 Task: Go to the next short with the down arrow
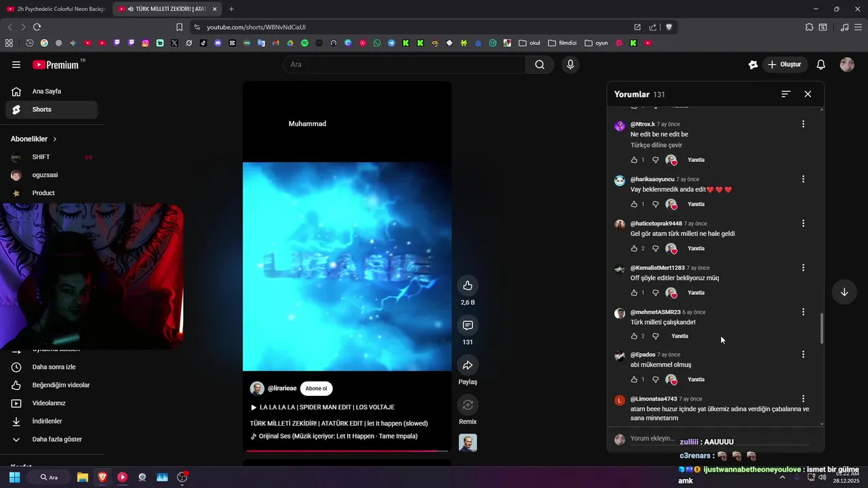click(x=844, y=292)
